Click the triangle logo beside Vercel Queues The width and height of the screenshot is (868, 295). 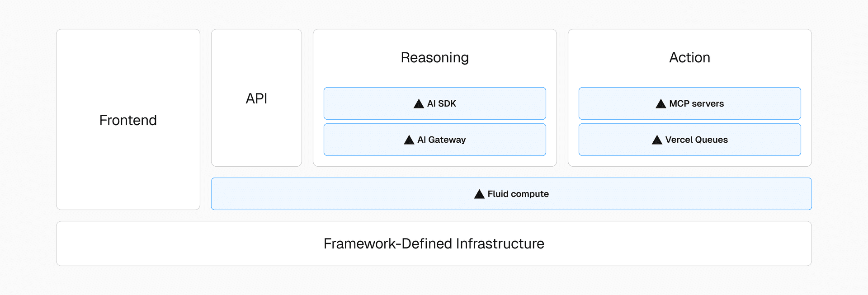coord(657,140)
